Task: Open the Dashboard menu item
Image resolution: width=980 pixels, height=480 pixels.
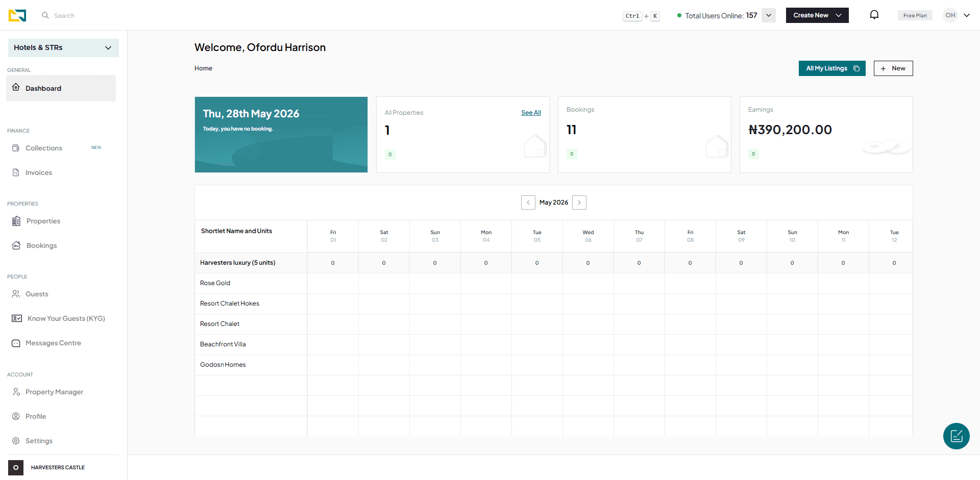Action: tap(61, 88)
